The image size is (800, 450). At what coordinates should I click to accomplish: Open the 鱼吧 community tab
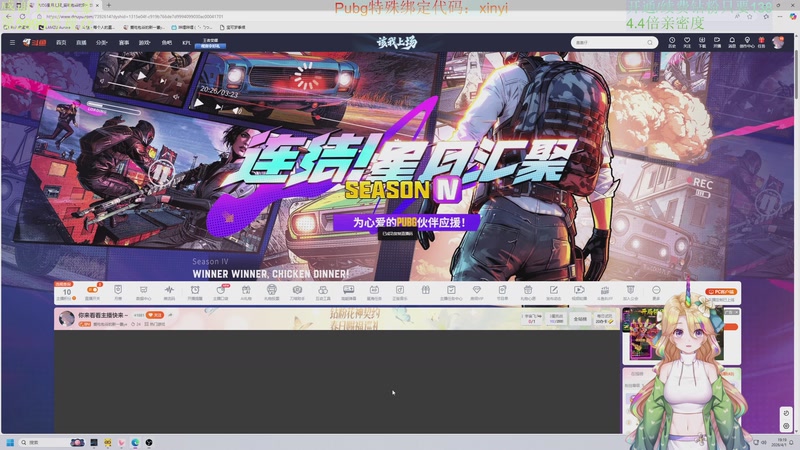(166, 43)
